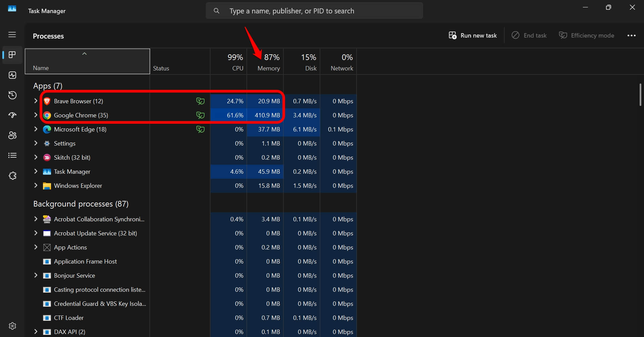Click the End task button
644x337 pixels.
tap(529, 36)
